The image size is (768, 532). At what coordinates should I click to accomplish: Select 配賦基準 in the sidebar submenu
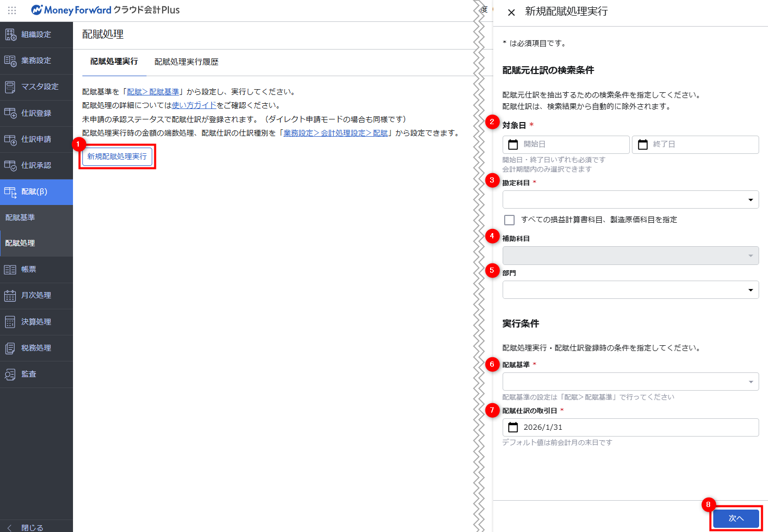click(x=20, y=217)
